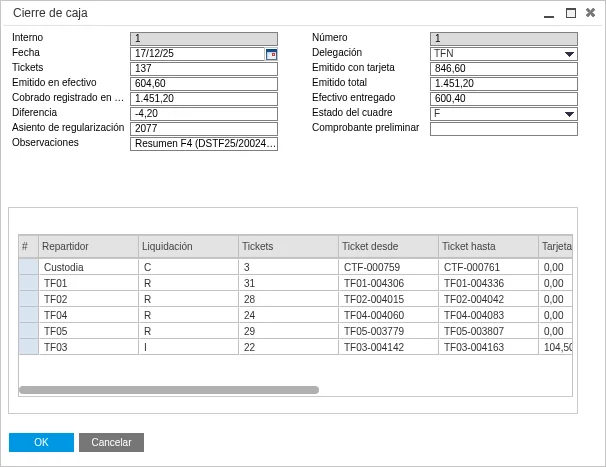
Task: Click the empty Comprobante preliminar field
Action: click(504, 129)
